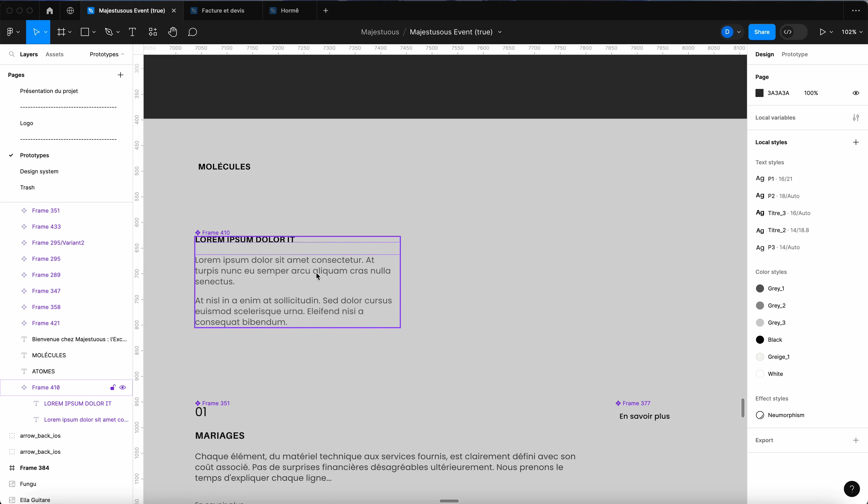
Task: Click the Share button
Action: (762, 32)
